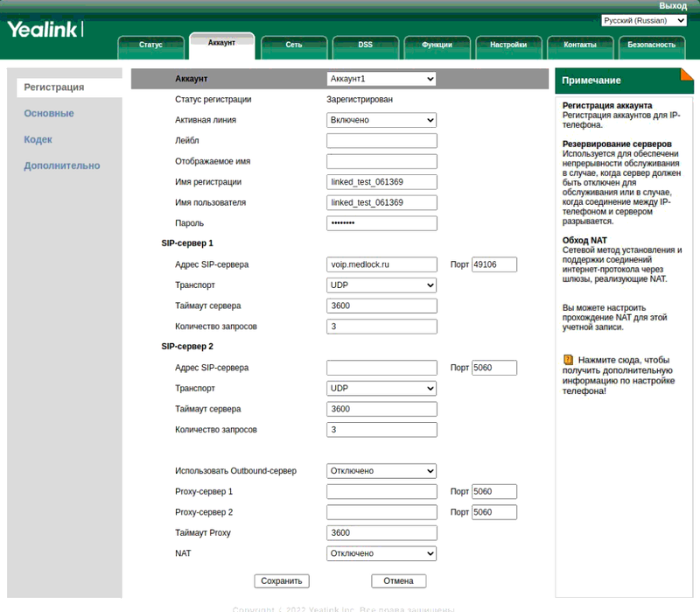Go to the Безопасность tab
The image size is (700, 612).
652,46
